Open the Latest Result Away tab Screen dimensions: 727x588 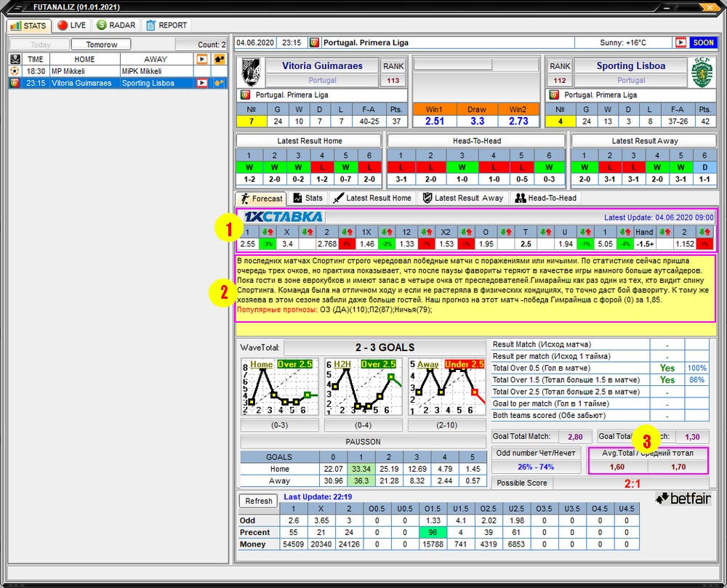462,198
